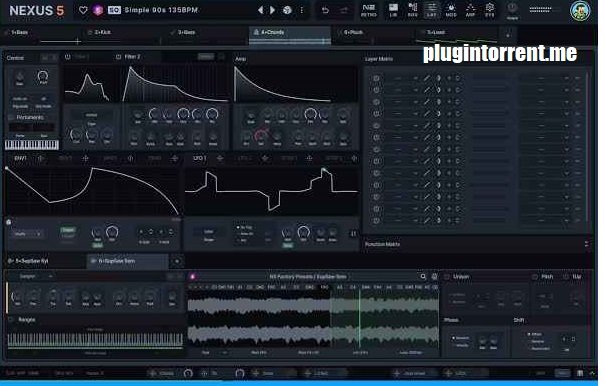
Task: Open the three-dot preset options menu
Action: coord(302,10)
